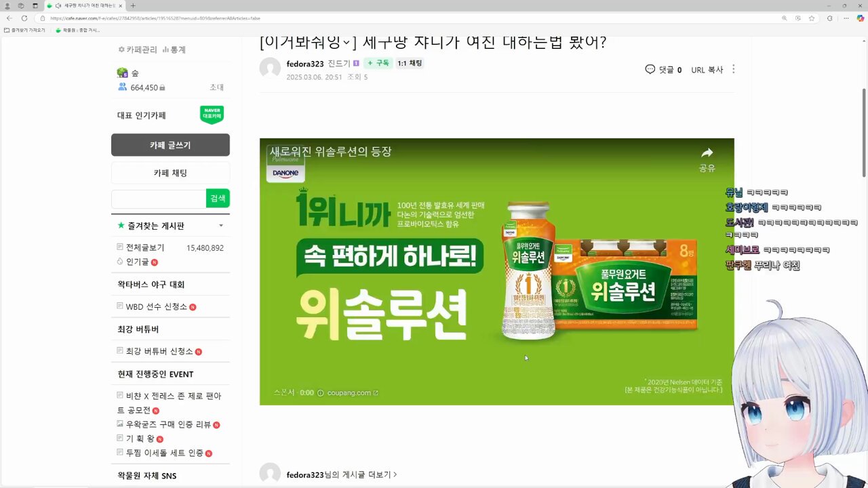Open the 왁물원 bookmark in favorites bar
The image size is (868, 488).
pyautogui.click(x=78, y=30)
